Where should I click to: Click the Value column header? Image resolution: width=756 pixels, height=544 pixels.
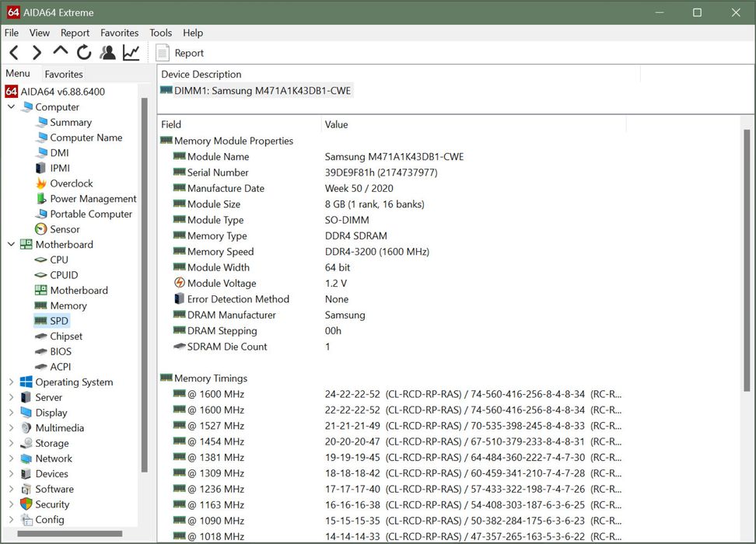[x=336, y=124]
